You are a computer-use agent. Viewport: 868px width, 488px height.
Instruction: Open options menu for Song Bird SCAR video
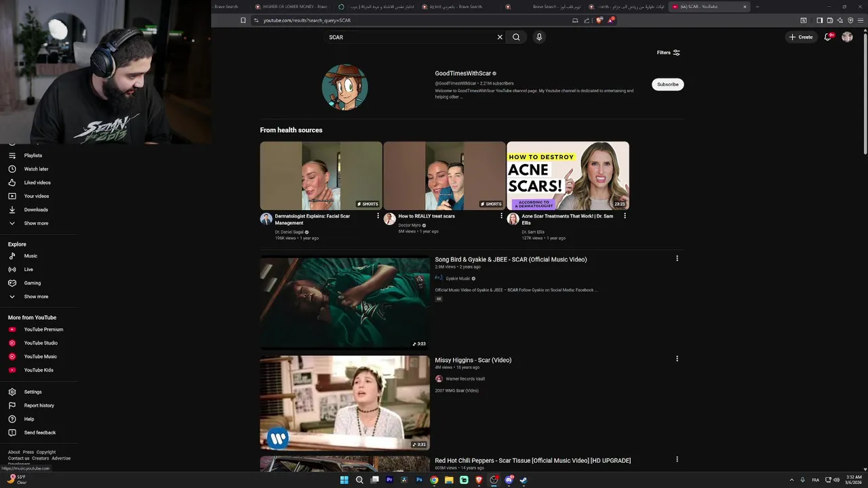pyautogui.click(x=677, y=258)
